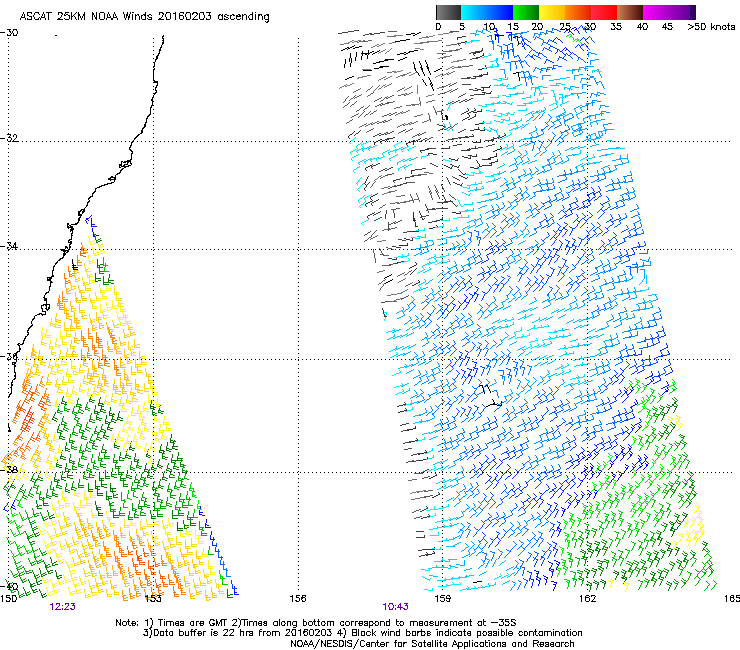
Task: Pick the red 30–35 knots color bar segment
Action: point(604,12)
